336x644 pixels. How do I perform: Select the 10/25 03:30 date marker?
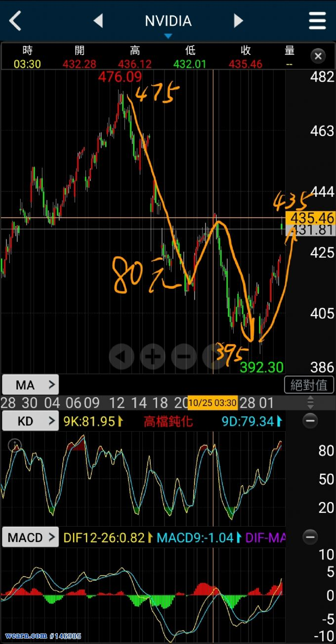(x=212, y=403)
